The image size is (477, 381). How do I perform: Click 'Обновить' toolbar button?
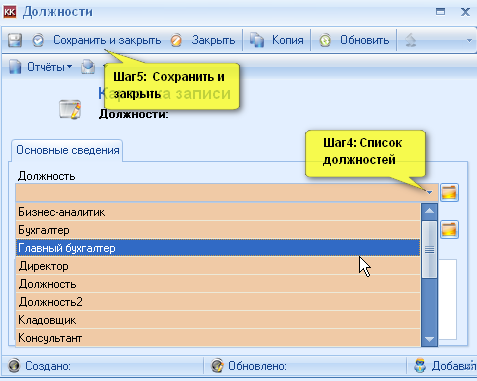[x=364, y=40]
